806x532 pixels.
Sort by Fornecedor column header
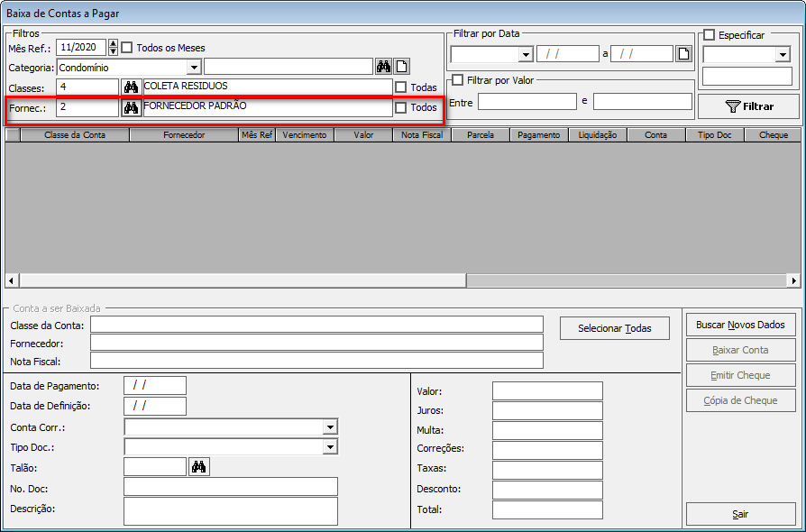[185, 134]
